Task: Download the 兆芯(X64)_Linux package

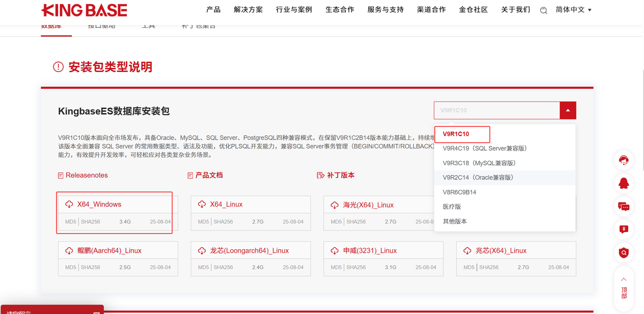Action: pos(501,251)
